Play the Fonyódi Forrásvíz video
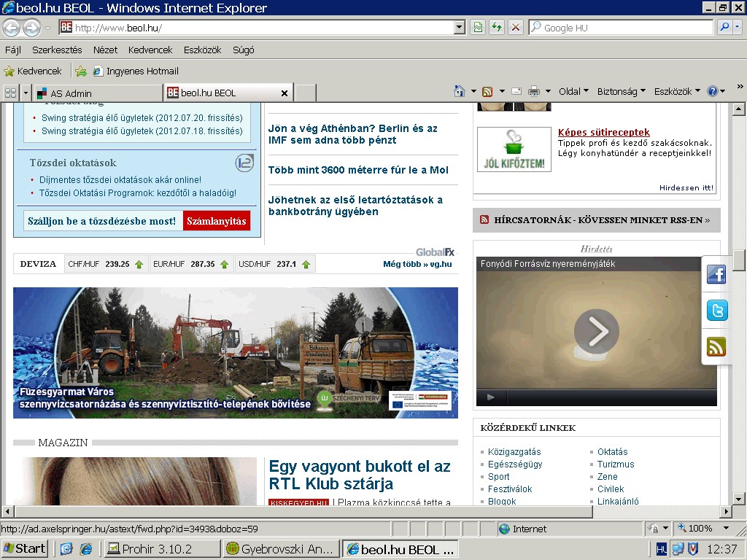This screenshot has width=747, height=560. 597,331
